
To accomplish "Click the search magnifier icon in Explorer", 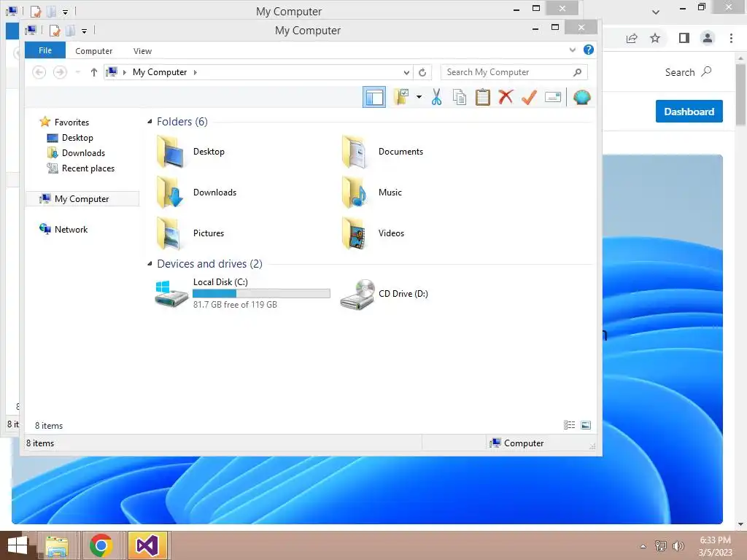I will (x=578, y=72).
